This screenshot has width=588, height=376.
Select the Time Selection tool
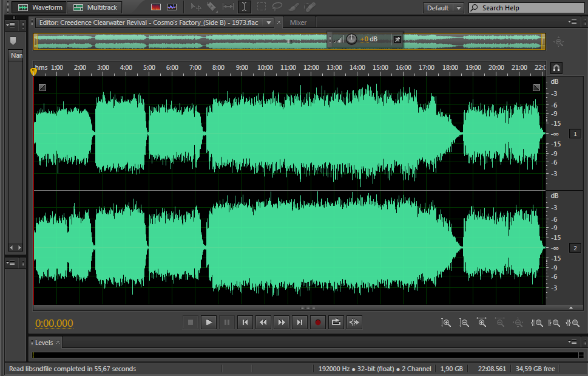[x=245, y=7]
